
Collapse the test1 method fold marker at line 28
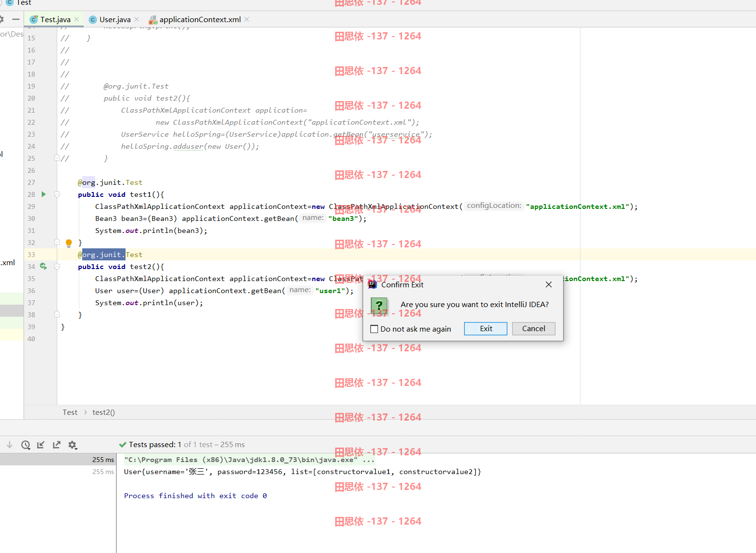57,194
